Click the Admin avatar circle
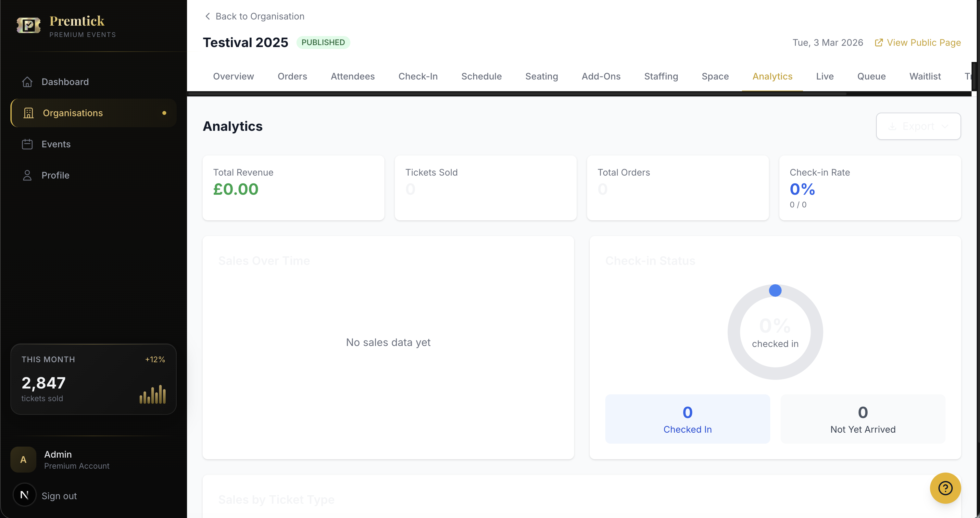The image size is (980, 518). 23,460
